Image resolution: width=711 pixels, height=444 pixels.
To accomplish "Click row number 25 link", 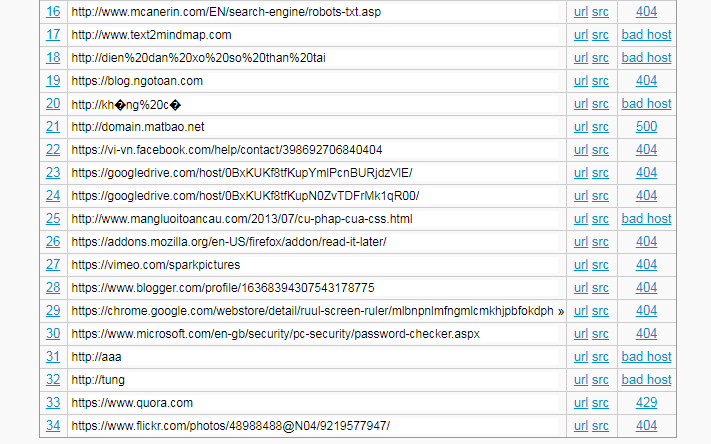I will (53, 219).
